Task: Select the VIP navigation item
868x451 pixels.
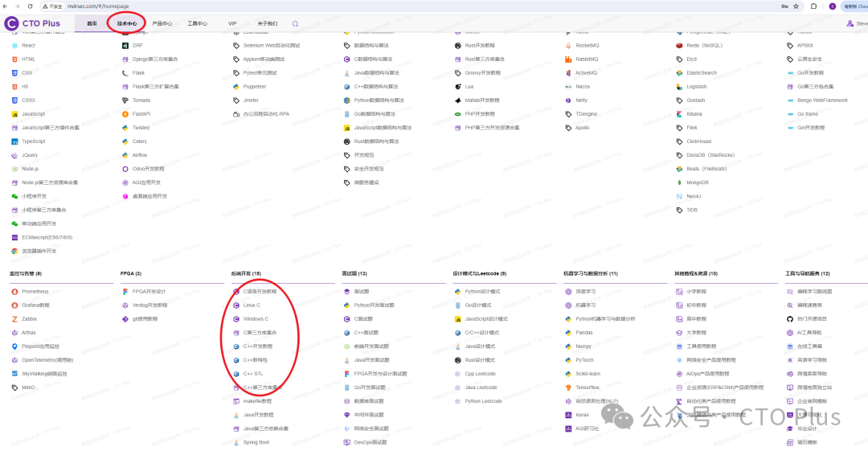Action: pos(232,23)
